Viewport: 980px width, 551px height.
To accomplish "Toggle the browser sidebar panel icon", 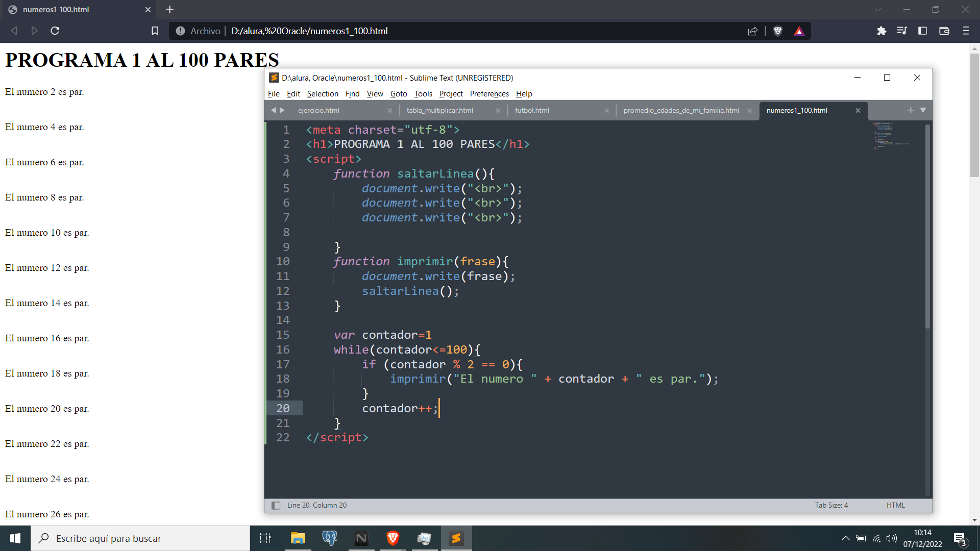I will pos(922,31).
